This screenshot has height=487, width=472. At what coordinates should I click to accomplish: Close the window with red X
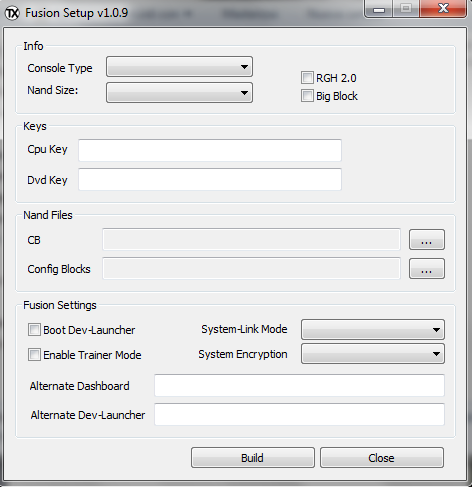(x=443, y=9)
